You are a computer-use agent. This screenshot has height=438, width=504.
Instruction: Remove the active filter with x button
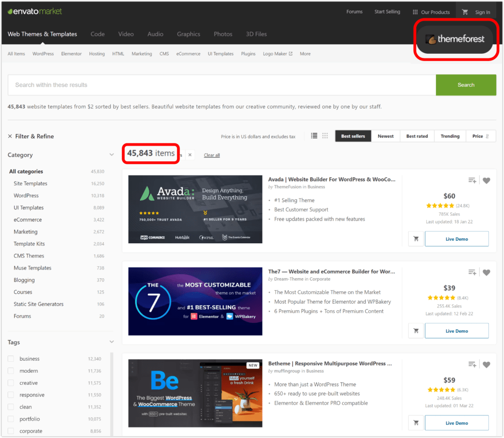pos(190,155)
